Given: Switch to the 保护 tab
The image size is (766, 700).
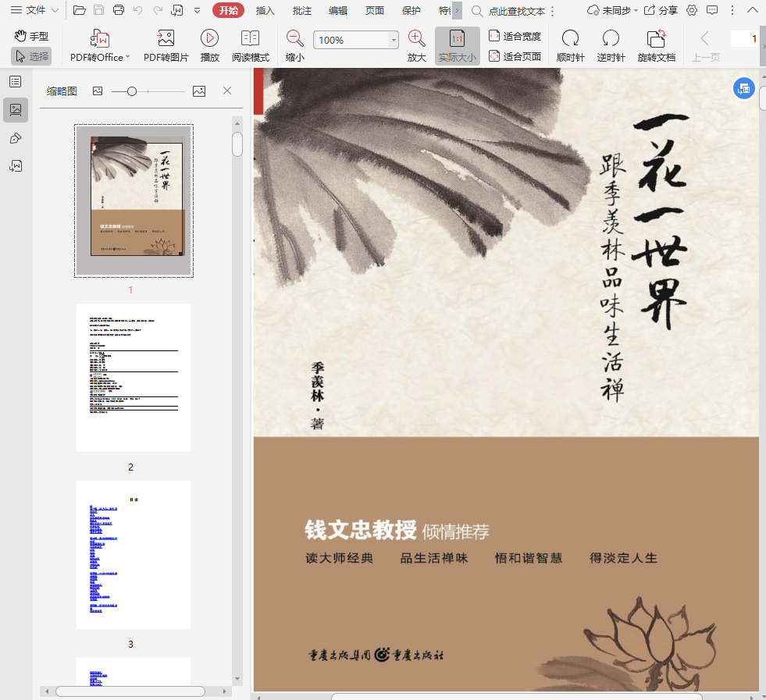Looking at the screenshot, I should point(412,10).
